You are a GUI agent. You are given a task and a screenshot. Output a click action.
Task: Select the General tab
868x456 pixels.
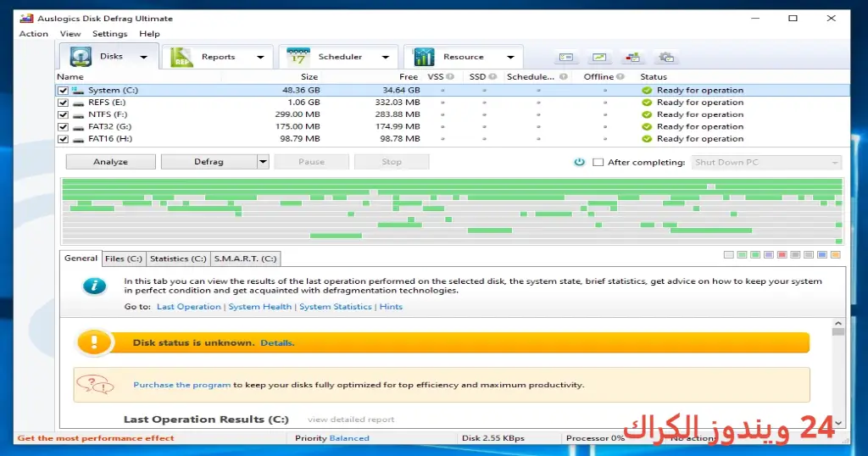[x=81, y=258]
